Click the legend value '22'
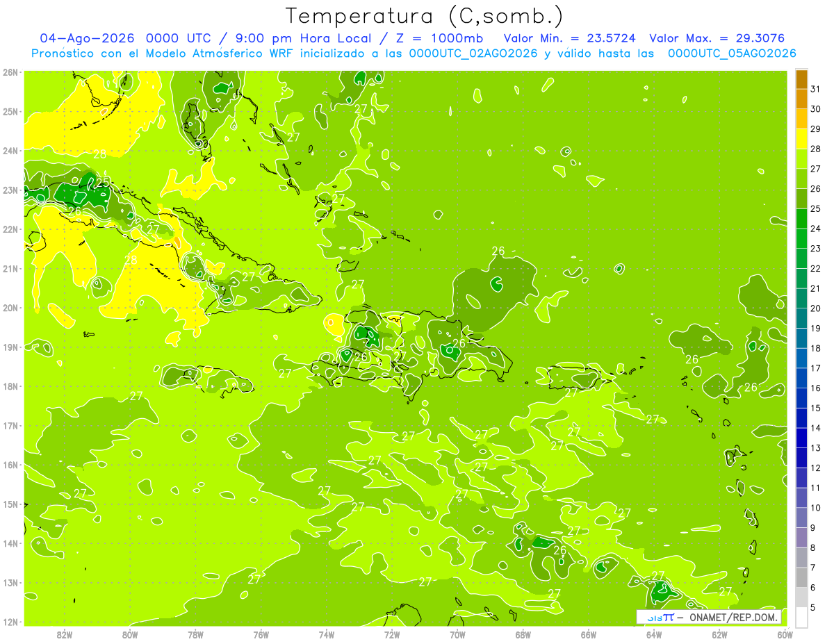The height and width of the screenshot is (644, 834). coord(816,269)
